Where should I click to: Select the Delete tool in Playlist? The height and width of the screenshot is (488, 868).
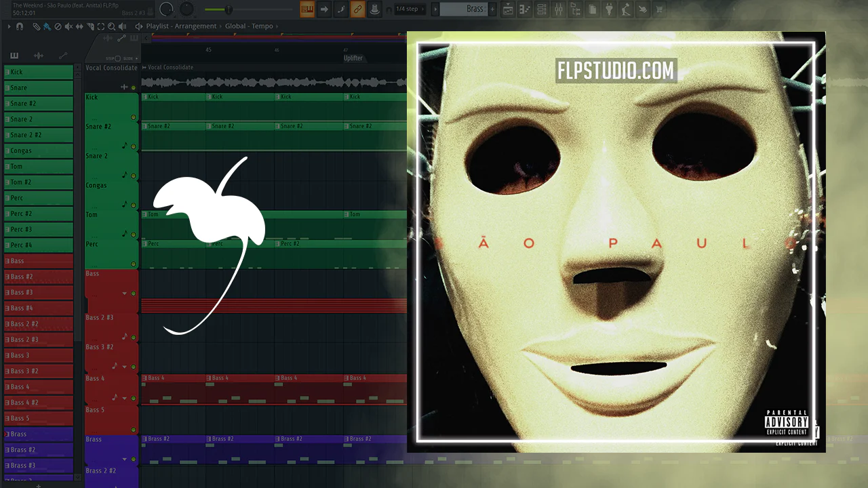tap(58, 26)
